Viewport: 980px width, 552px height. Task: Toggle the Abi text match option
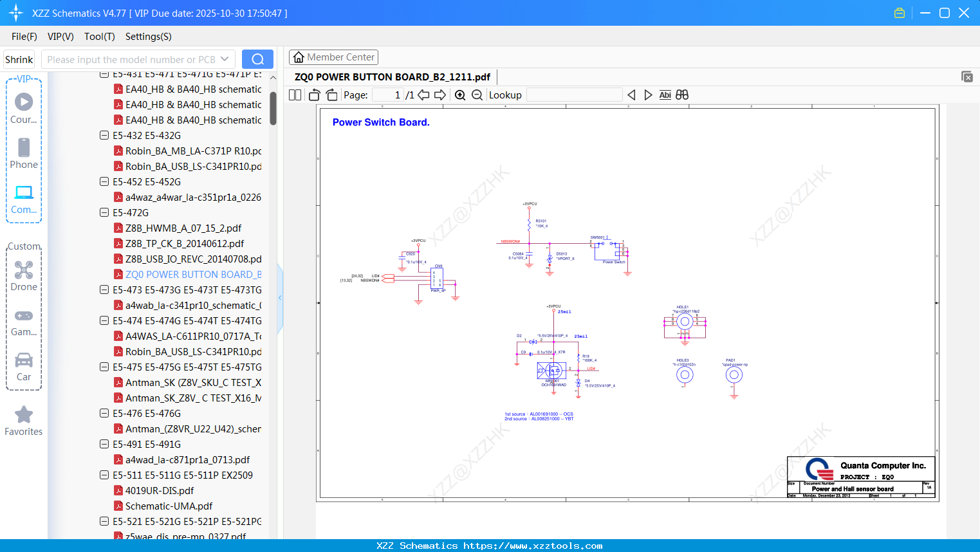pyautogui.click(x=665, y=95)
